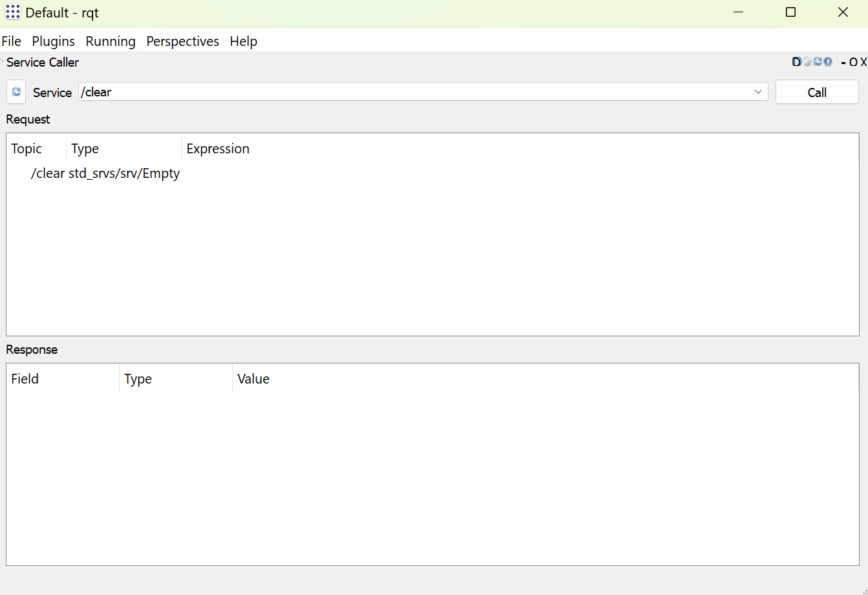Click the D dock toggle icon
868x595 pixels.
797,62
